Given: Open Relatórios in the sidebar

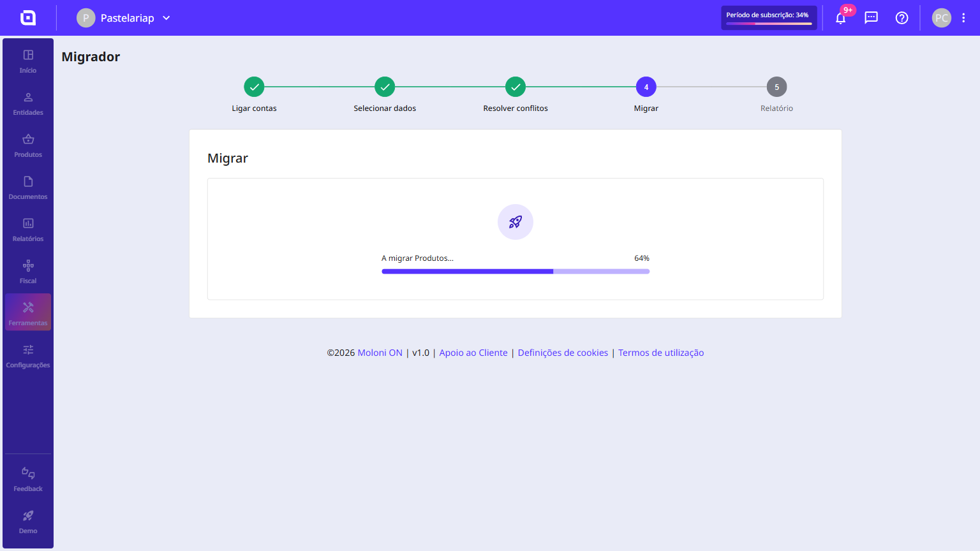Looking at the screenshot, I should point(28,230).
